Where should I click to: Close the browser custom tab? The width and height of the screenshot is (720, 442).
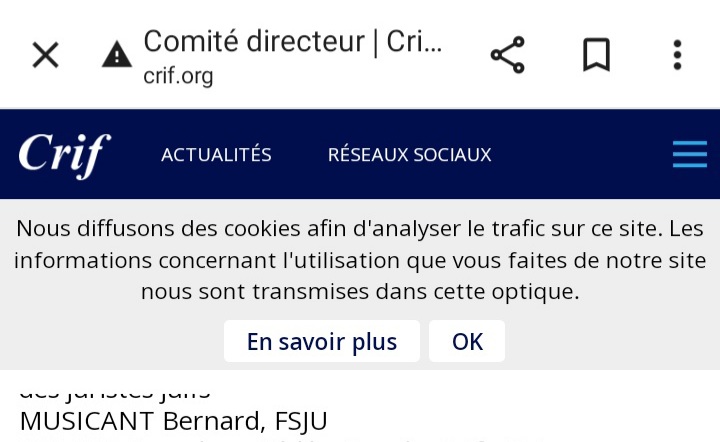(45, 55)
